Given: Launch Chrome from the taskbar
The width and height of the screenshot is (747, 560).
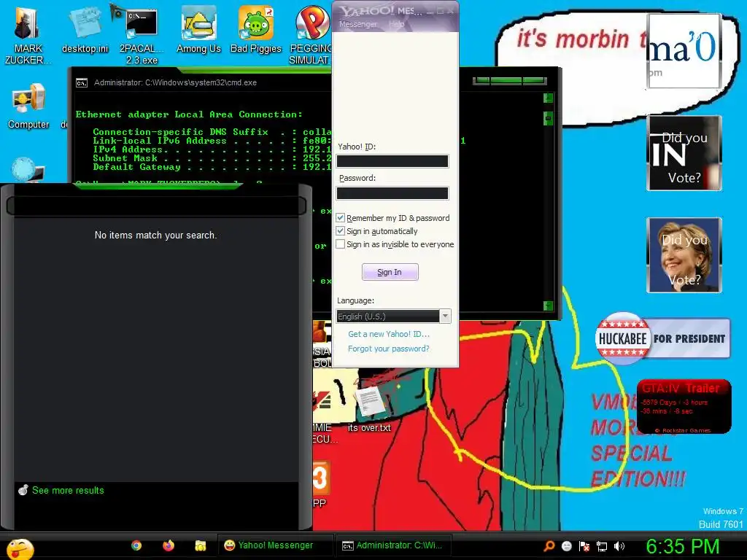Looking at the screenshot, I should tap(136, 545).
